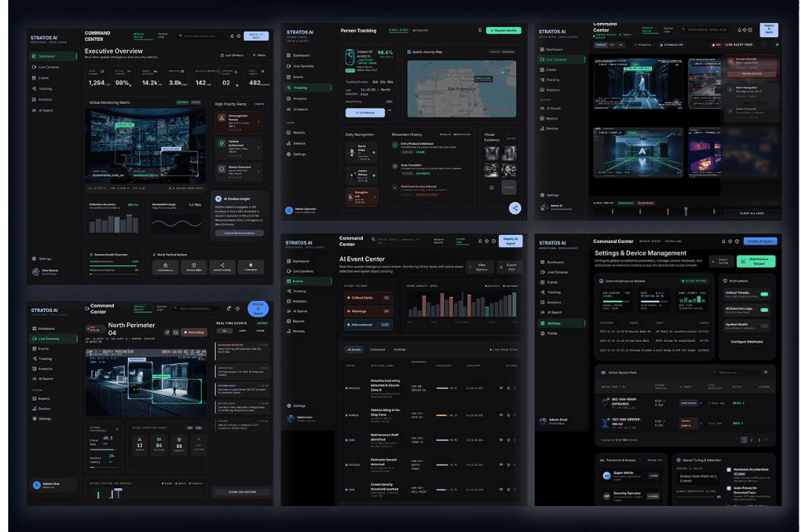Open the Stratos-Core-Vision primary AI engine dropdown
The height and width of the screenshot is (532, 809).
(700, 479)
